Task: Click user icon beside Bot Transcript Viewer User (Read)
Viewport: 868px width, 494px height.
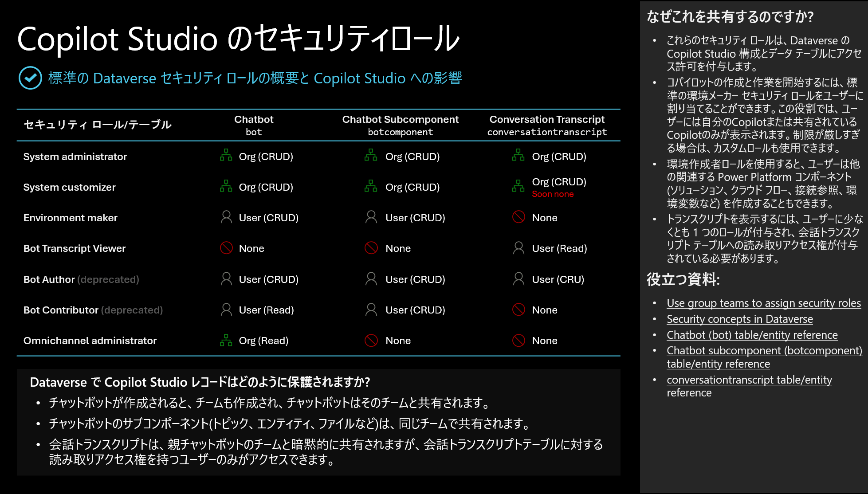Action: click(518, 248)
